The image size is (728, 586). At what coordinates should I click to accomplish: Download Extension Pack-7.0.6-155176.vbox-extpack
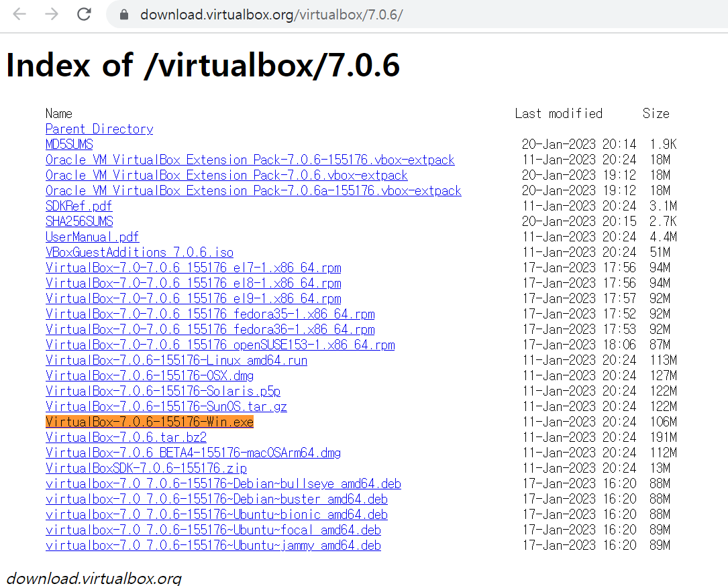pyautogui.click(x=250, y=160)
